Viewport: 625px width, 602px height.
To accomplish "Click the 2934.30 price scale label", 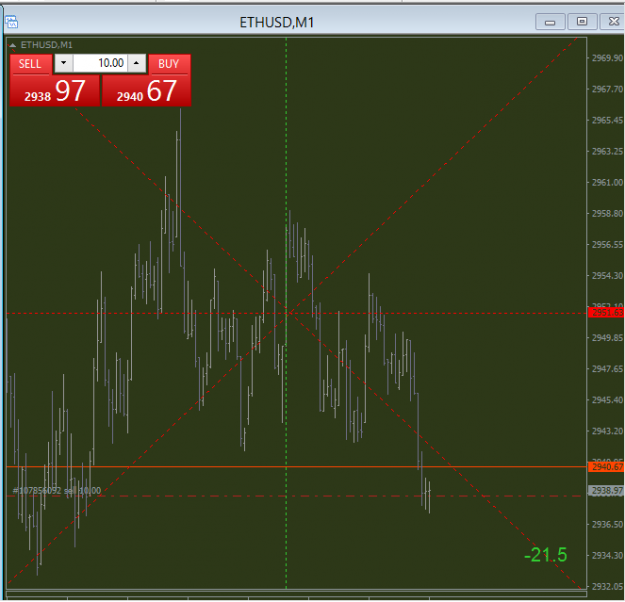I will (x=607, y=555).
